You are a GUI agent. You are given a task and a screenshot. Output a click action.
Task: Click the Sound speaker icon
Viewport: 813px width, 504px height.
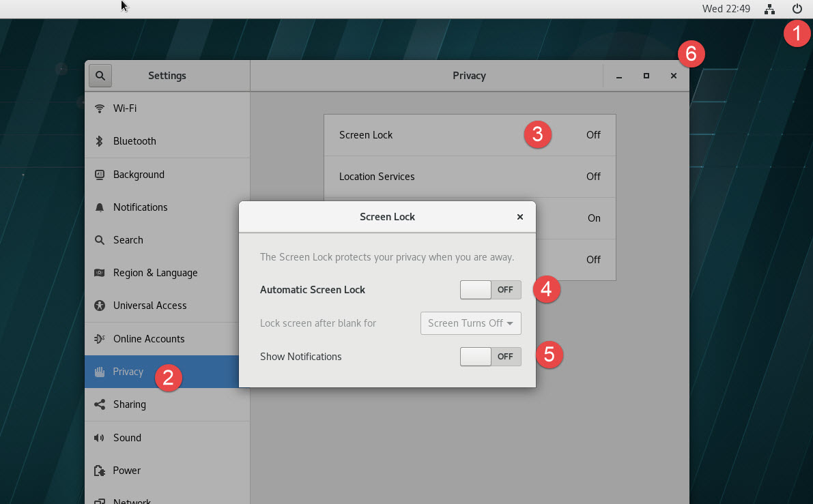tap(100, 438)
